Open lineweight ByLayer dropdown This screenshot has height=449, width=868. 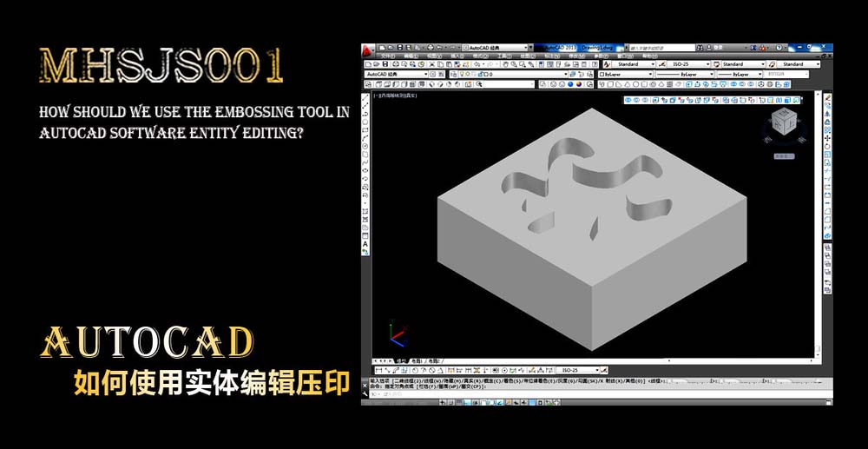coord(740,74)
